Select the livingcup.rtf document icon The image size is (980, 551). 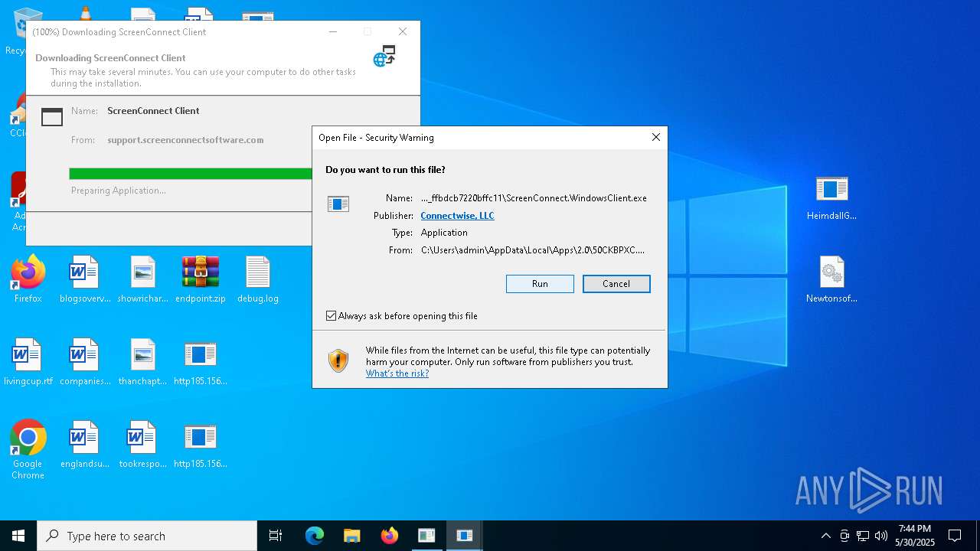tap(28, 362)
